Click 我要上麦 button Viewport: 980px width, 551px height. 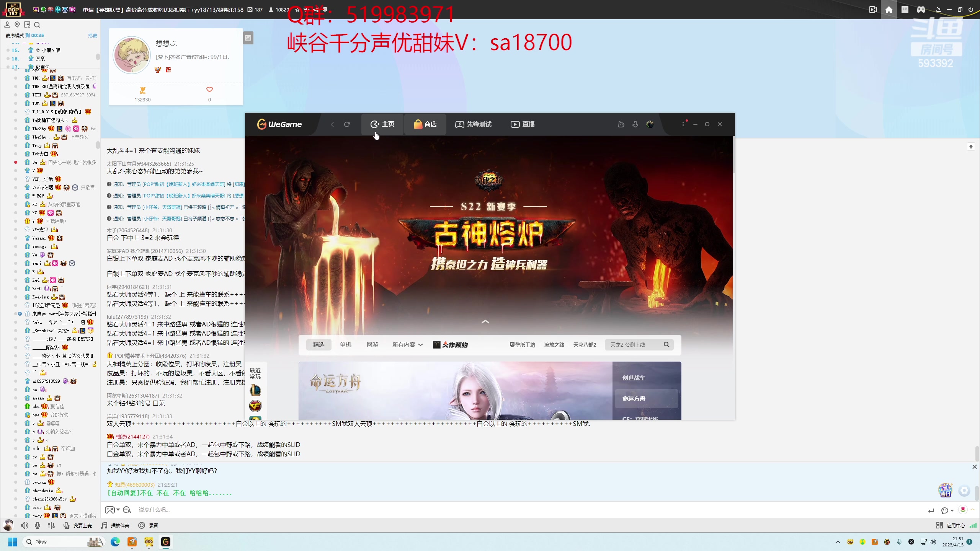(77, 525)
